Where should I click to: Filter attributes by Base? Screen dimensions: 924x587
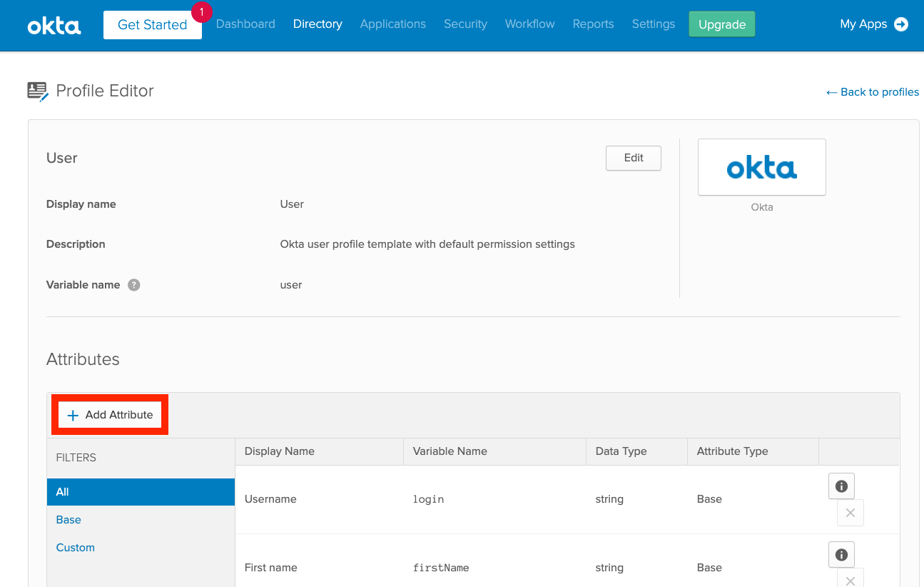(68, 520)
